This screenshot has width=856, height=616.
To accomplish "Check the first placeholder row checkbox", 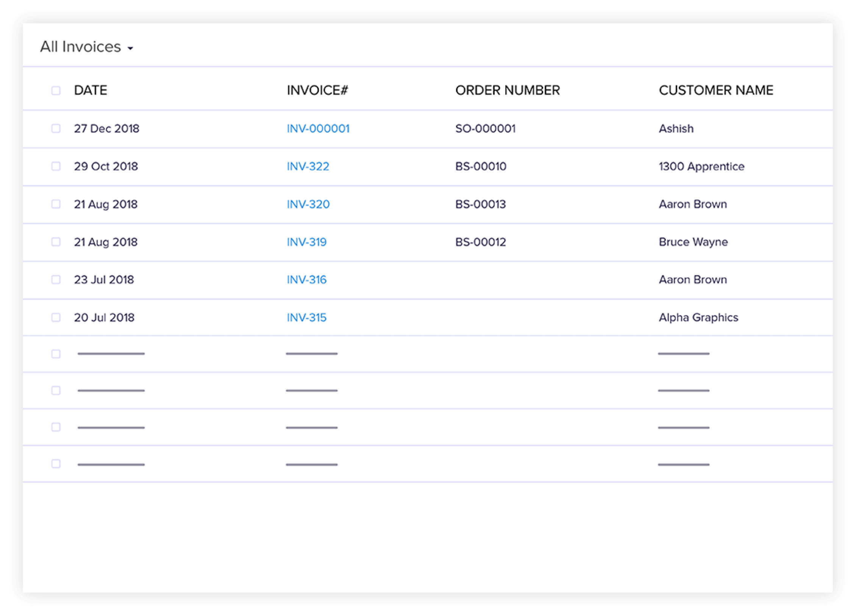I will 56,354.
